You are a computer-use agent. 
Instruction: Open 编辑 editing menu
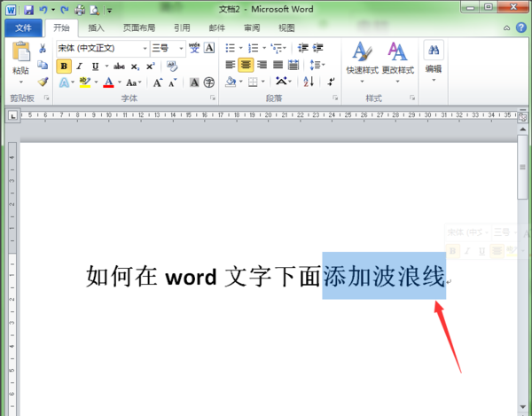[x=434, y=61]
